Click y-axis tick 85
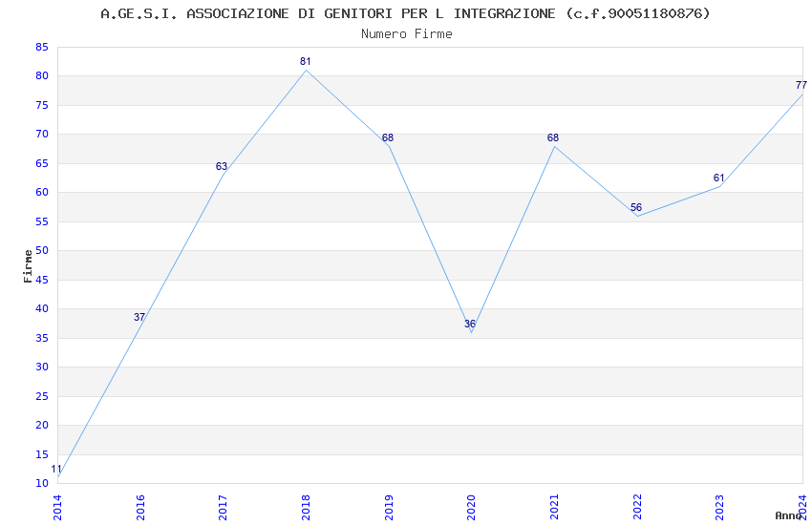 click(42, 47)
